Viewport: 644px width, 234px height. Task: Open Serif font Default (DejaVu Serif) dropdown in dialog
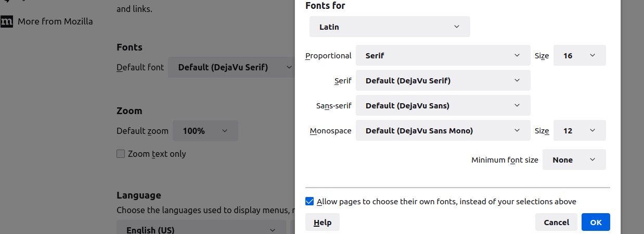click(x=443, y=80)
